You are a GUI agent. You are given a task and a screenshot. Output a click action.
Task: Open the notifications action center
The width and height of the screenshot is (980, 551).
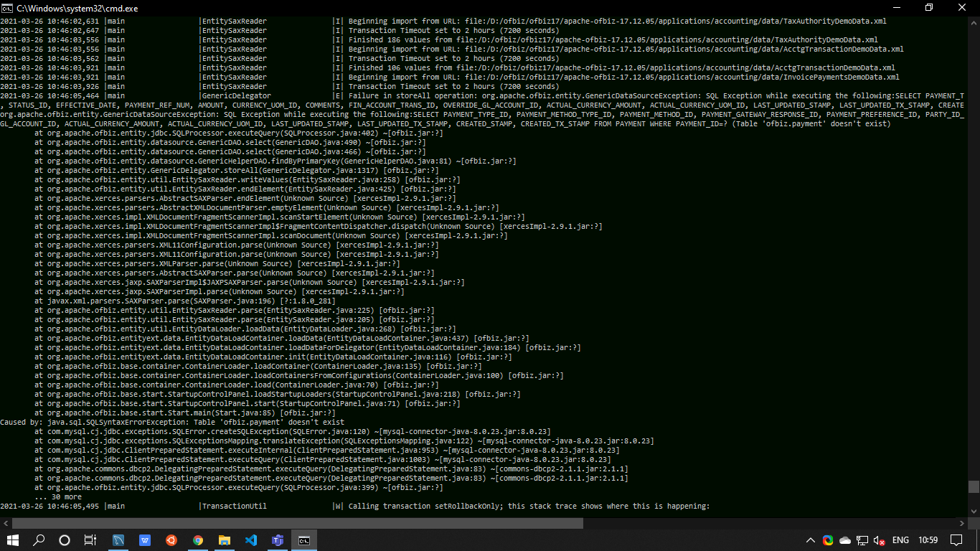[956, 540]
